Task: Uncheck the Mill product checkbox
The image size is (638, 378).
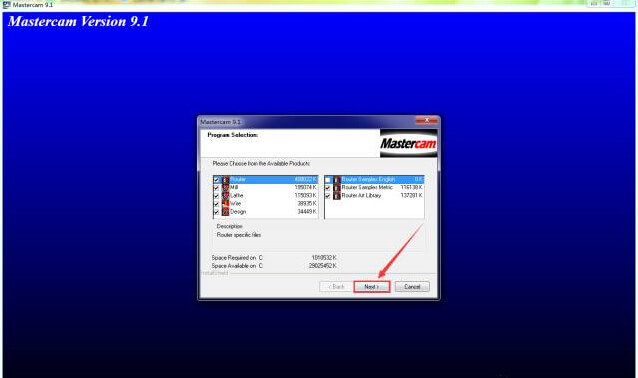Action: click(216, 188)
